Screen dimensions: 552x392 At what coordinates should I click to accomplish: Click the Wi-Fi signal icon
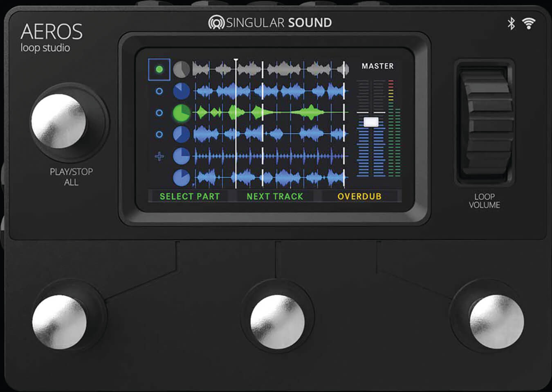coord(528,24)
